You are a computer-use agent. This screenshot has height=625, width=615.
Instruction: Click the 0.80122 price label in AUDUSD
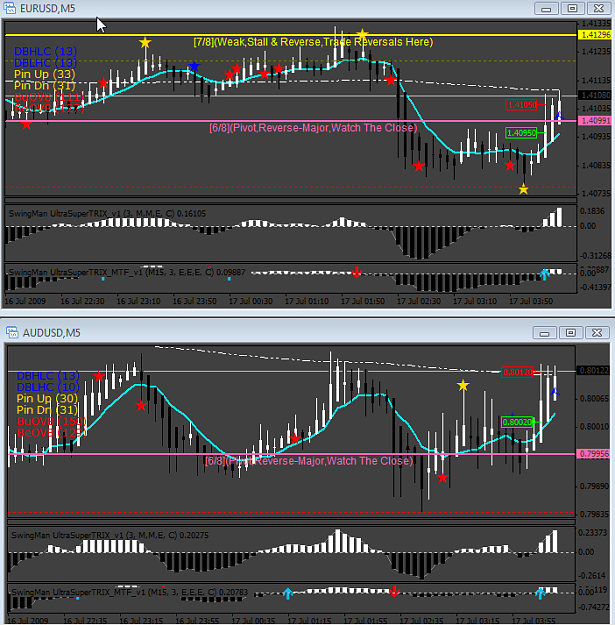pos(593,370)
